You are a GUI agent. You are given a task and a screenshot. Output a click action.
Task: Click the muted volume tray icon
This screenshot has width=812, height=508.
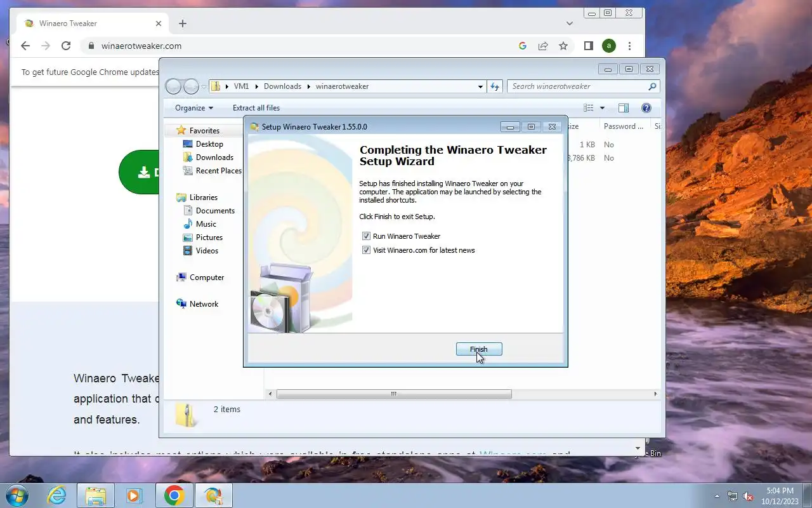point(748,496)
